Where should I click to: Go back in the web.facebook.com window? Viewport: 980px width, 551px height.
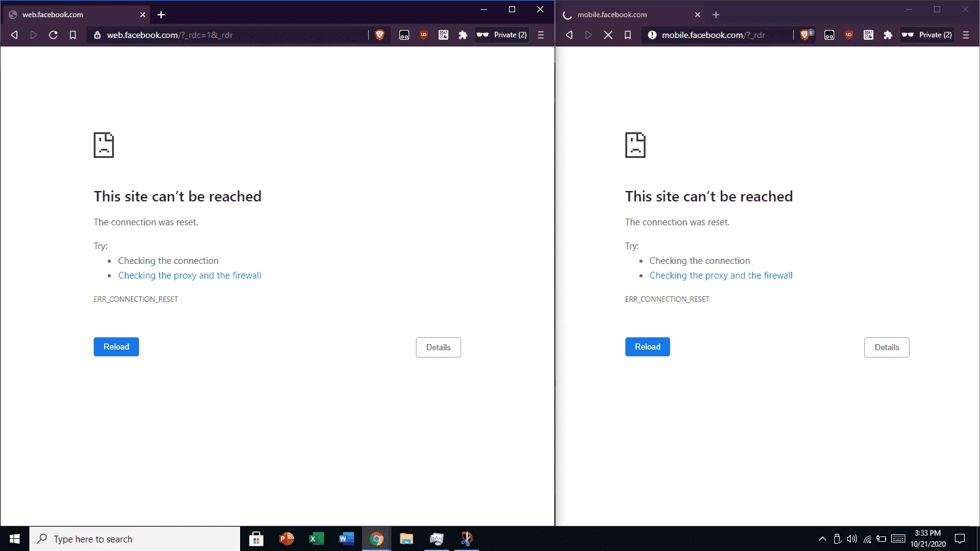pos(14,35)
